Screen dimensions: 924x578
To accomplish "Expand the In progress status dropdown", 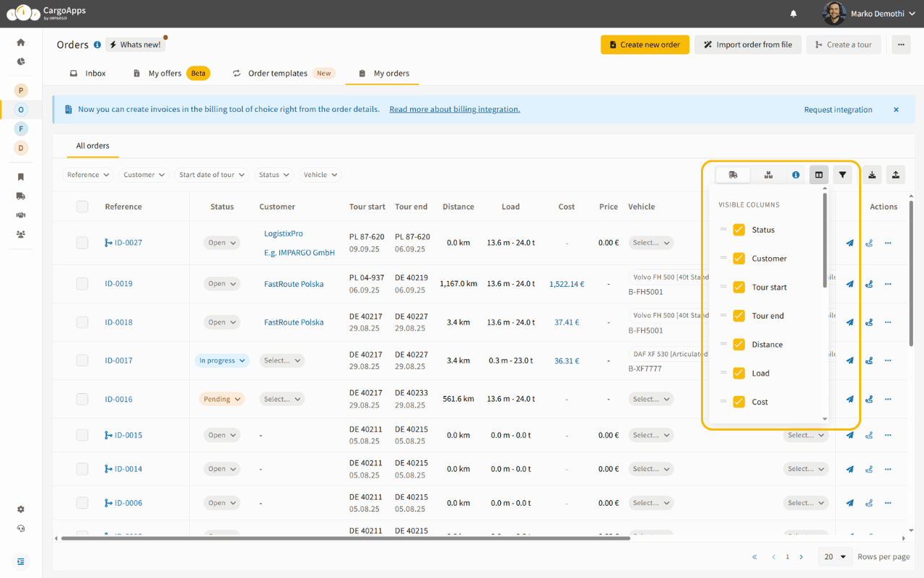I will 222,361.
